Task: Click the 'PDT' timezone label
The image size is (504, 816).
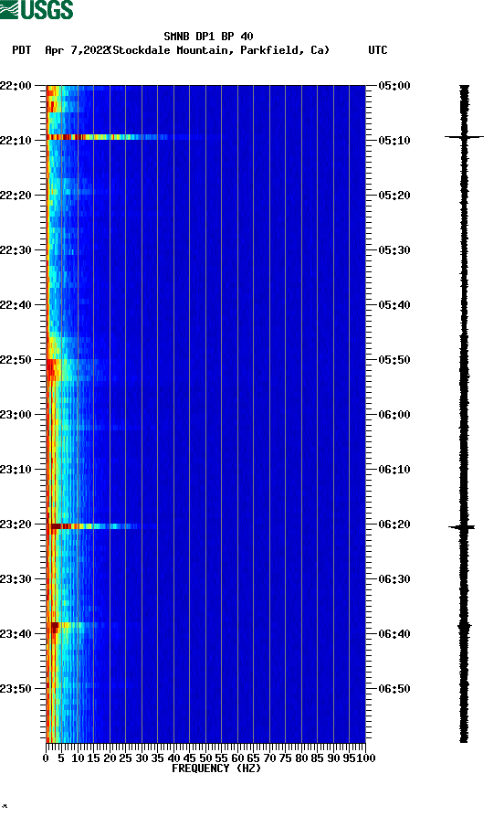Action: tap(21, 50)
